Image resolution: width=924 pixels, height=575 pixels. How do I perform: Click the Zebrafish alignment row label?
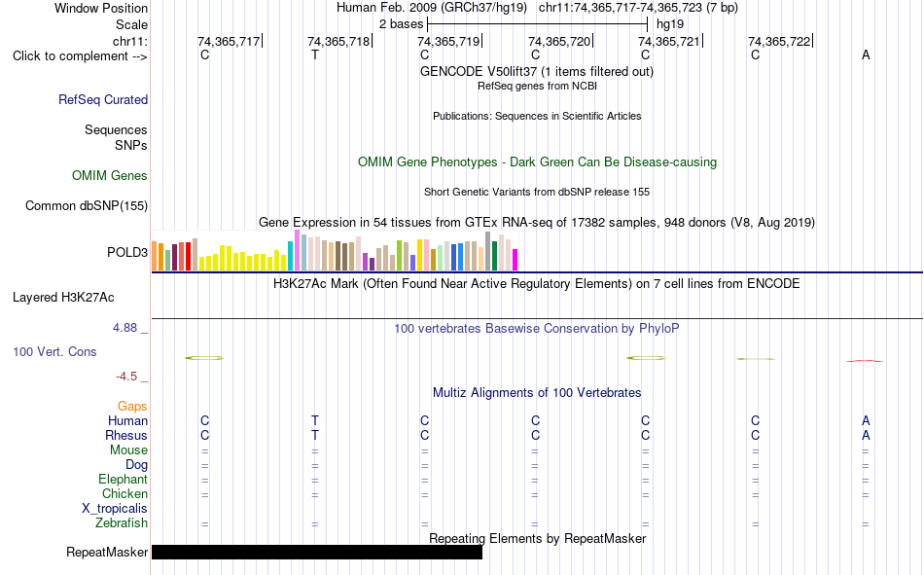point(121,523)
